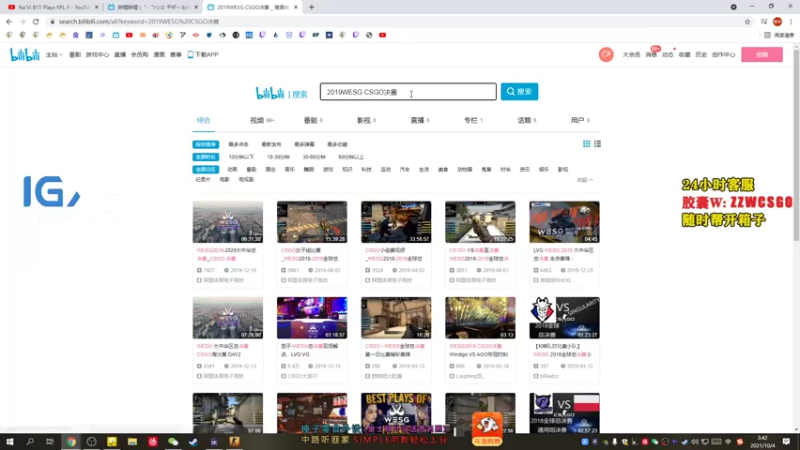Sort results by 最多收藏
Image resolution: width=800 pixels, height=450 pixels.
tap(337, 144)
